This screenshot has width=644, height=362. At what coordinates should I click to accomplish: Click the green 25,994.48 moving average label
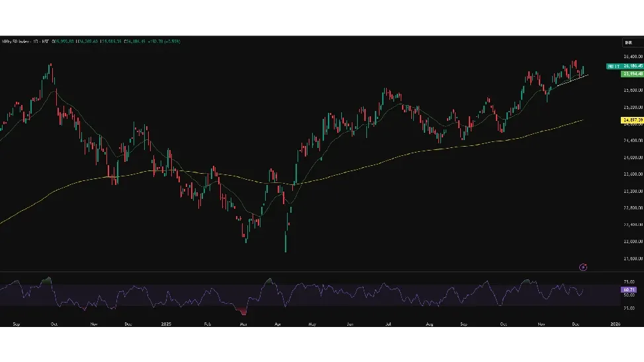633,74
